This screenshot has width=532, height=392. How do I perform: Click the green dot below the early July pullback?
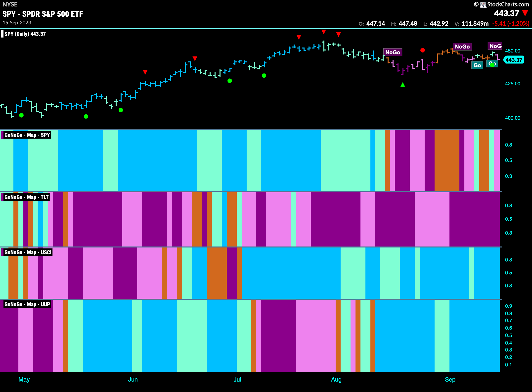click(264, 76)
